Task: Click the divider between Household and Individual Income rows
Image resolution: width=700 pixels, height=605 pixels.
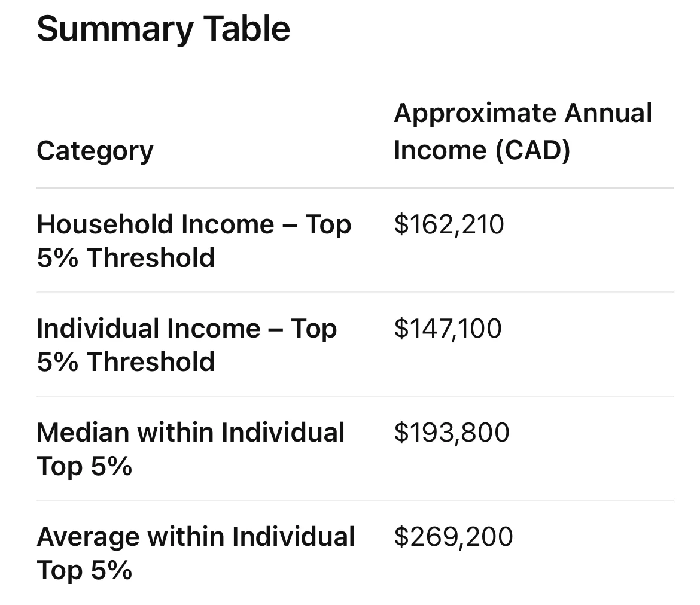Action: [x=355, y=292]
